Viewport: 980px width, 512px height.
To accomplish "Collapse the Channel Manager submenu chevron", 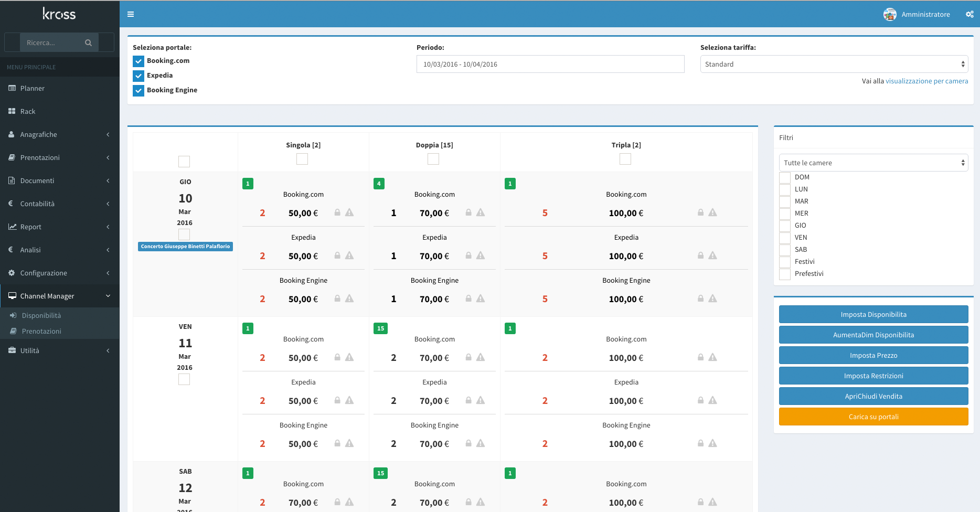I will 108,296.
